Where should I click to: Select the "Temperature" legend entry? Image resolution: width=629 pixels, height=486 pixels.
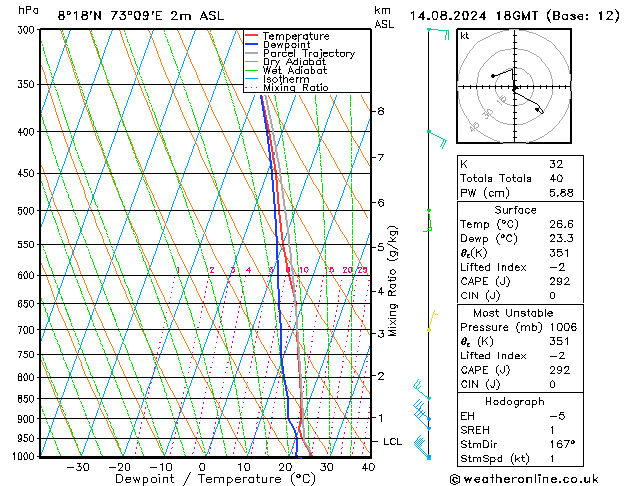[296, 36]
